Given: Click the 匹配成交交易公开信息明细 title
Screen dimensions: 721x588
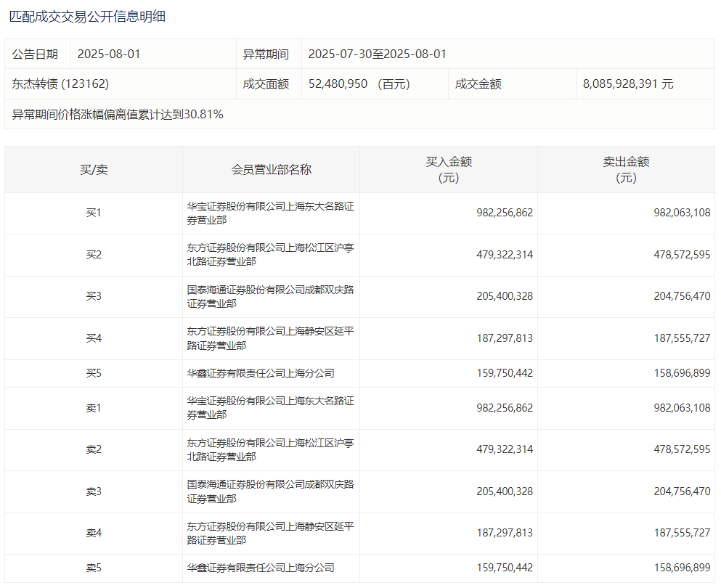Looking at the screenshot, I should pyautogui.click(x=87, y=16).
